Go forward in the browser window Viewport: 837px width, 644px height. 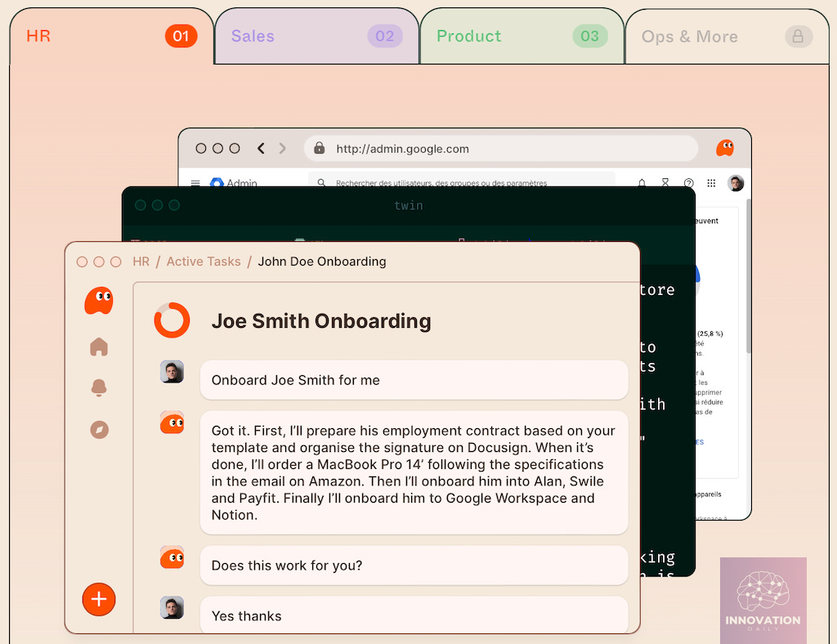coord(282,148)
